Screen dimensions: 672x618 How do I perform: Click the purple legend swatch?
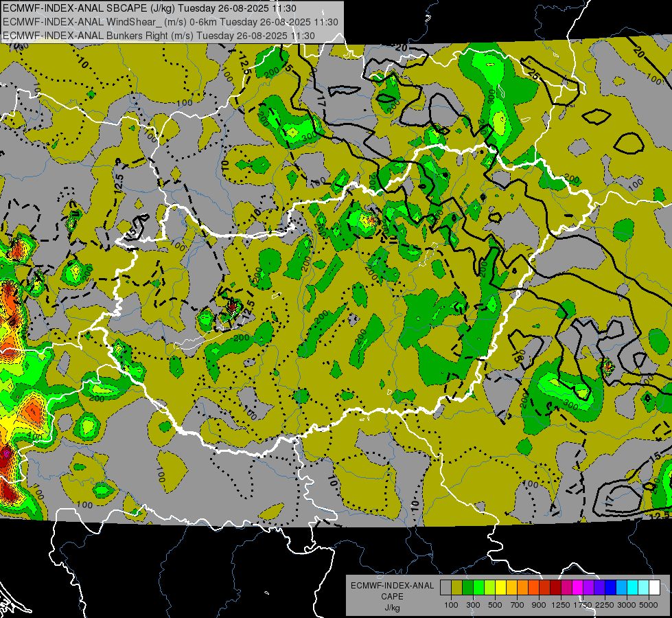588,588
